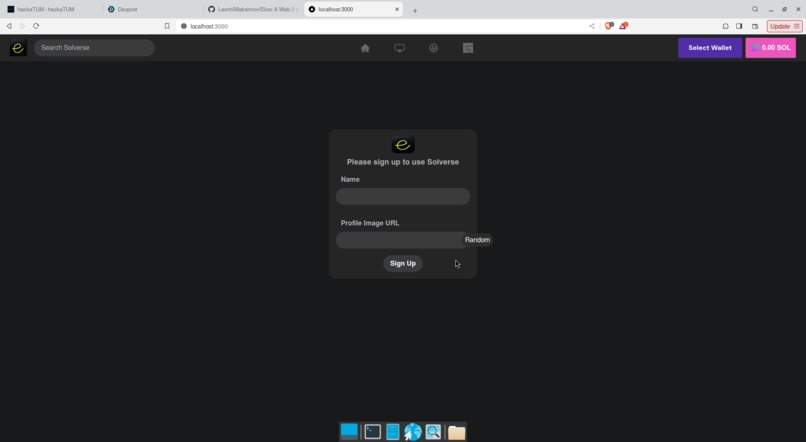Click the tab search magnifier icon
806x442 pixels.
[x=755, y=9]
